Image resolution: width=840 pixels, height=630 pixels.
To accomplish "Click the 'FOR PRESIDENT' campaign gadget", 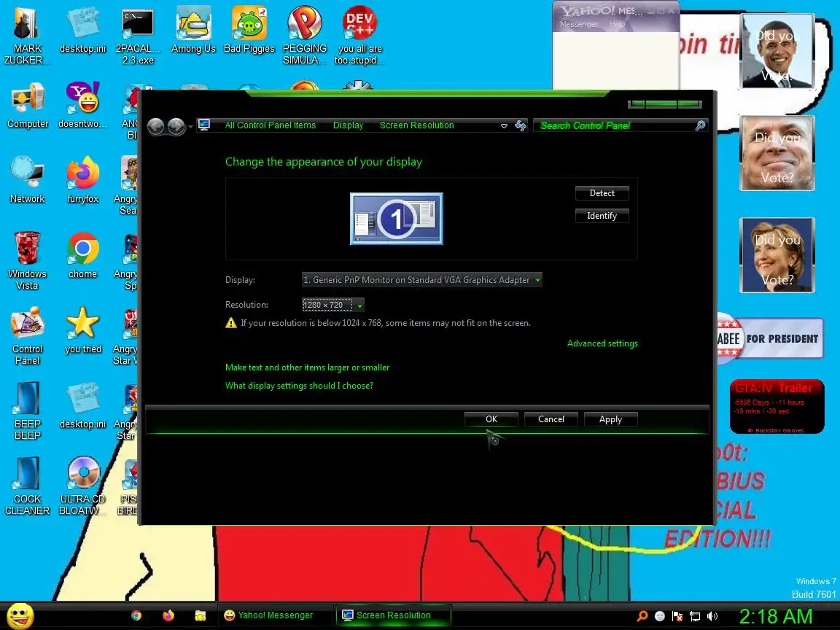I will tap(770, 338).
